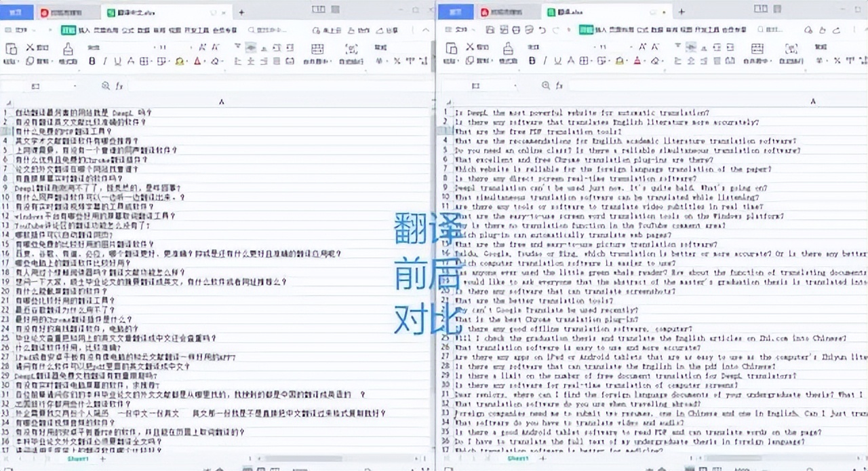Toggle Underline in English sheet window
The height and width of the screenshot is (471, 868).
pyautogui.click(x=557, y=61)
